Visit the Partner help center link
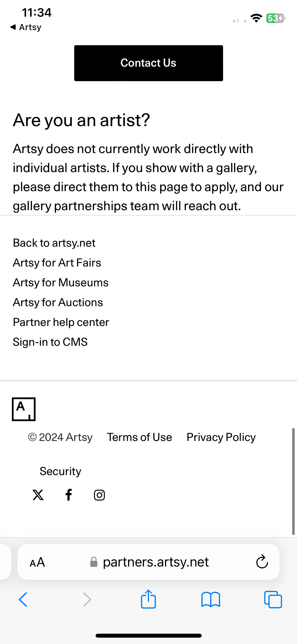This screenshot has width=297, height=644. pos(61,322)
